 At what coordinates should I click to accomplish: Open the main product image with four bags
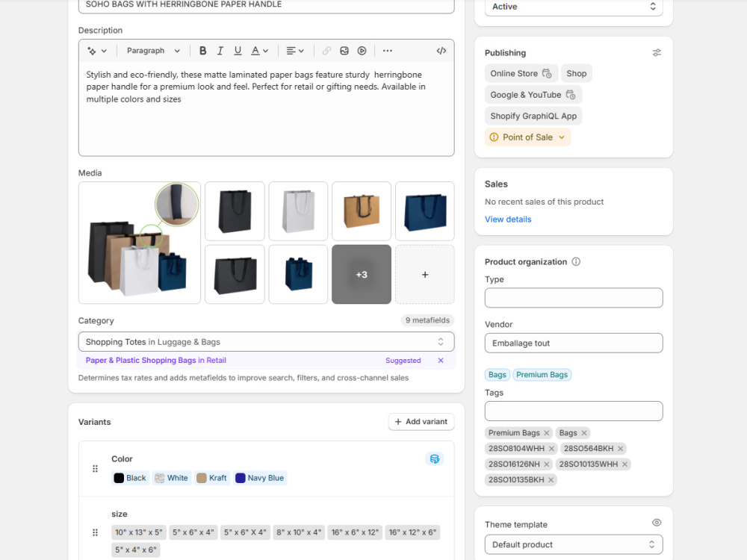pyautogui.click(x=140, y=243)
